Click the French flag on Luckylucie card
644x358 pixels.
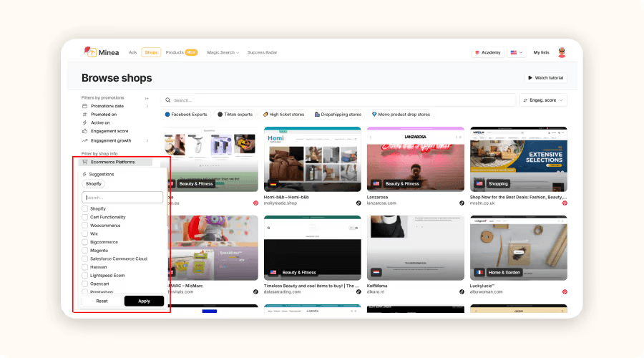(479, 272)
